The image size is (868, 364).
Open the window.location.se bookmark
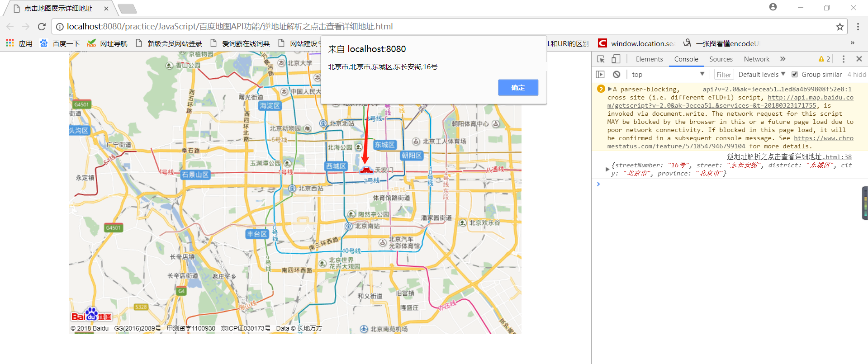click(x=636, y=43)
